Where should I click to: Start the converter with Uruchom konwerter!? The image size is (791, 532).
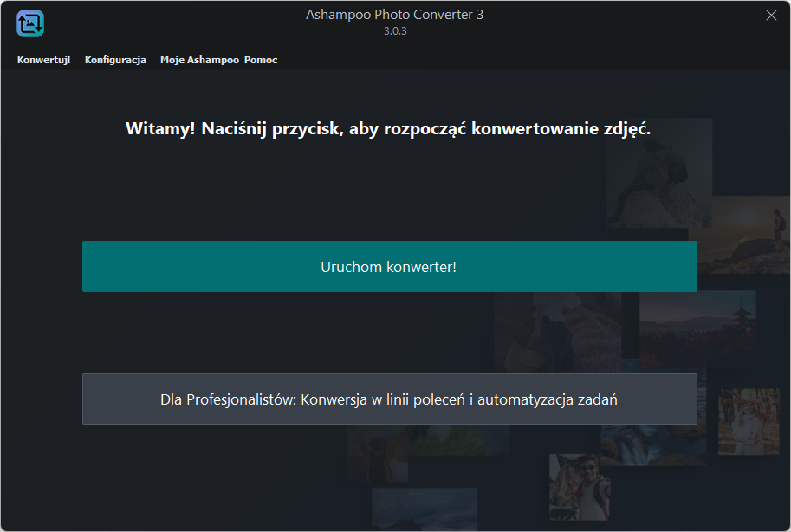click(390, 266)
